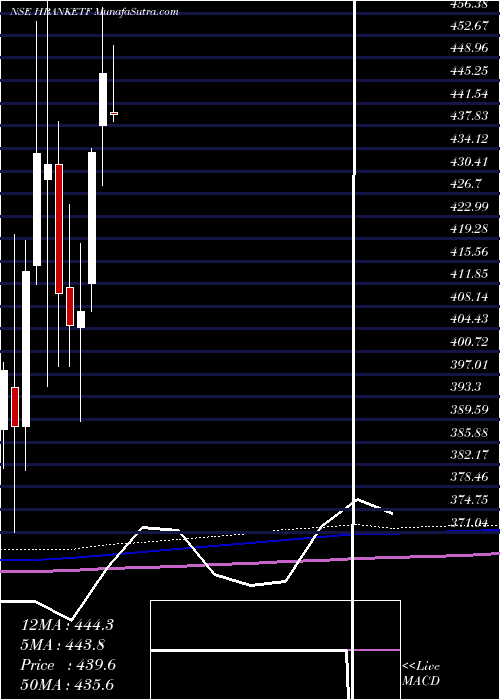Click the 441.54 price axis label
500x700 pixels.
pos(469,94)
